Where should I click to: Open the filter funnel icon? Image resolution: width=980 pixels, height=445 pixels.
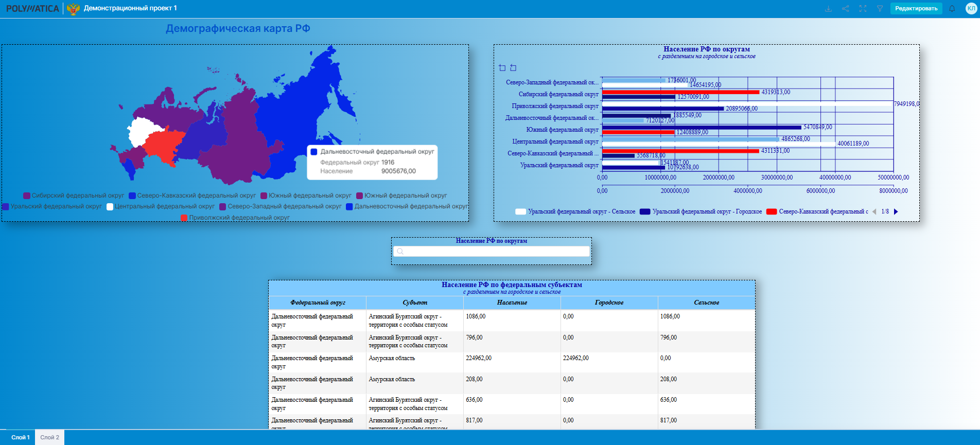click(x=880, y=9)
